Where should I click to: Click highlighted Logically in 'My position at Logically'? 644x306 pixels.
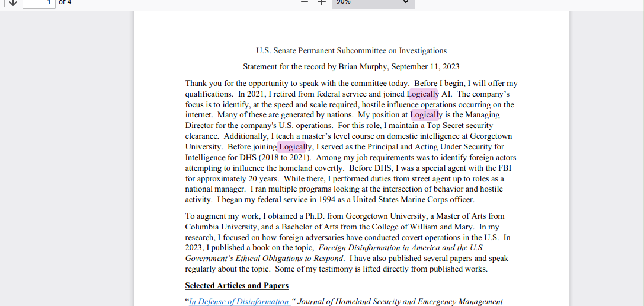pyautogui.click(x=425, y=115)
